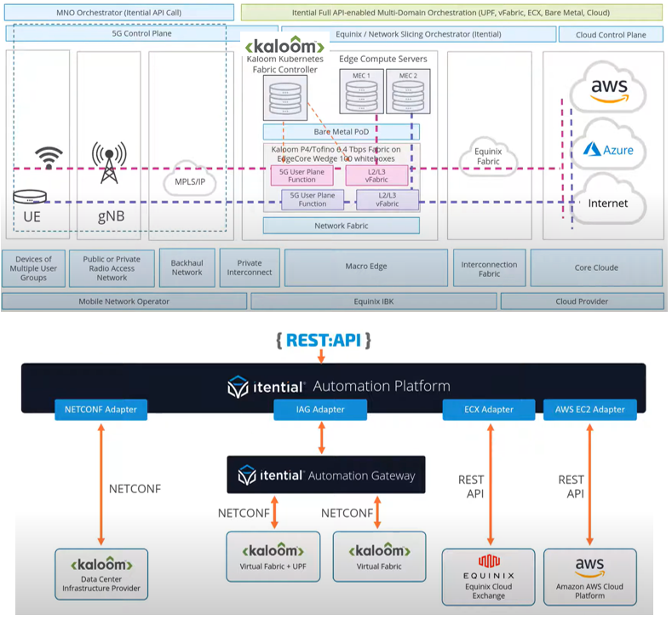The width and height of the screenshot is (672, 621).
Task: Click the Virtual Fabric + UPF text
Action: point(273,566)
